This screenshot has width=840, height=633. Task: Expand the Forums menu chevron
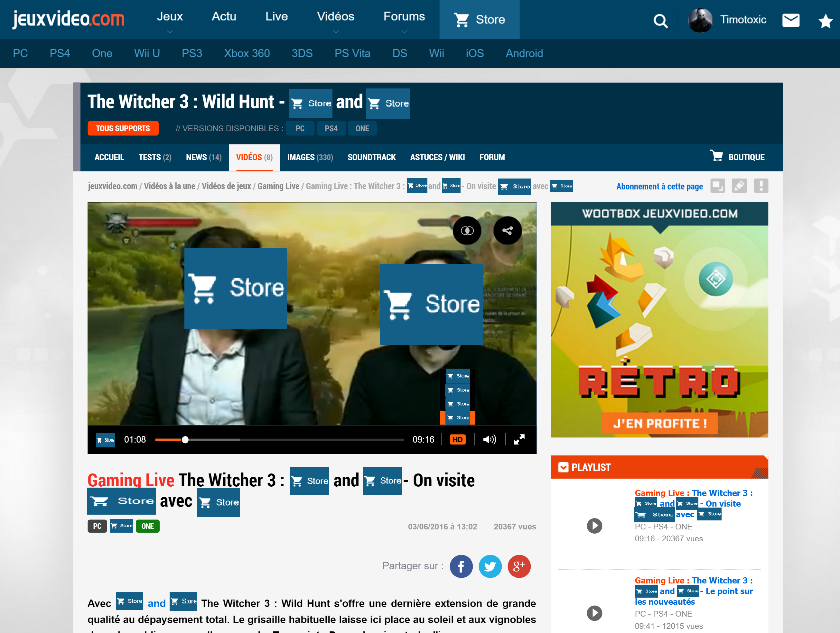[x=404, y=32]
